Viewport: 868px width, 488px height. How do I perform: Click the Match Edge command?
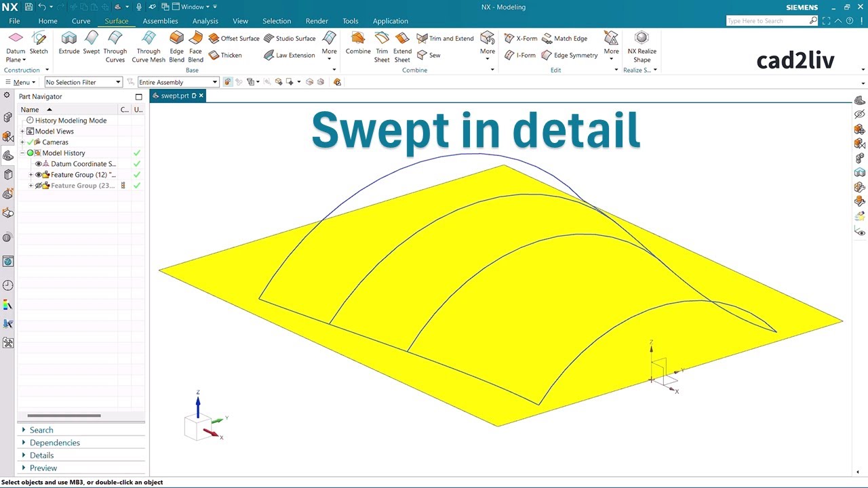[x=565, y=39]
